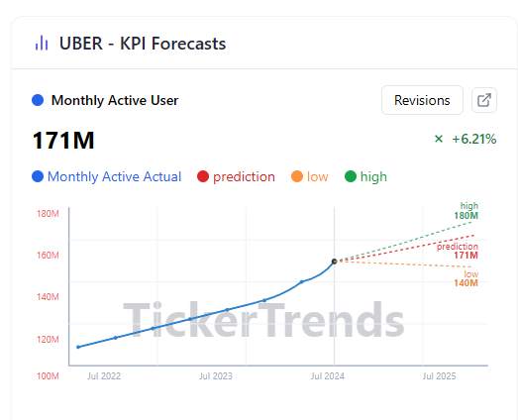Click the bar chart icon beside UBER title

click(x=42, y=43)
